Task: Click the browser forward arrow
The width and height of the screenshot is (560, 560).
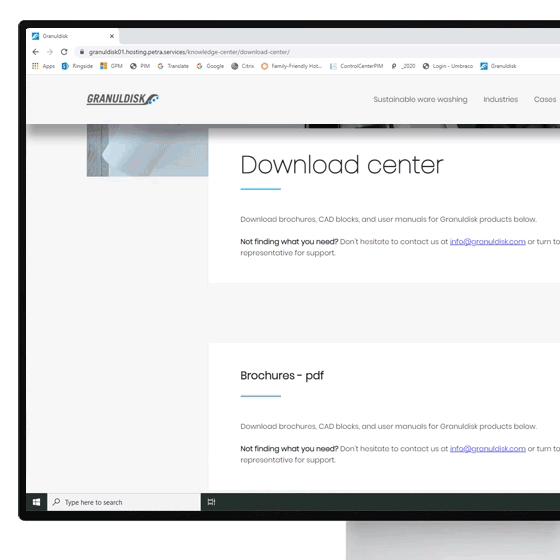Action: point(50,52)
